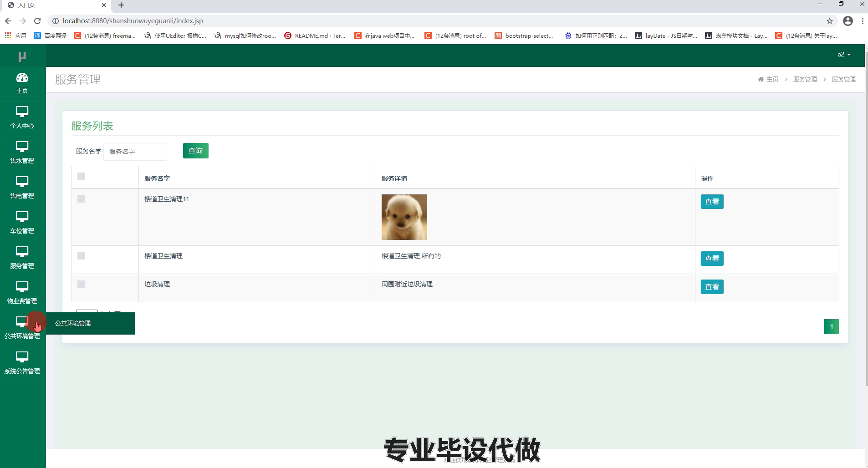Click the site info icon beside URL
This screenshot has width=868, height=468.
point(55,21)
